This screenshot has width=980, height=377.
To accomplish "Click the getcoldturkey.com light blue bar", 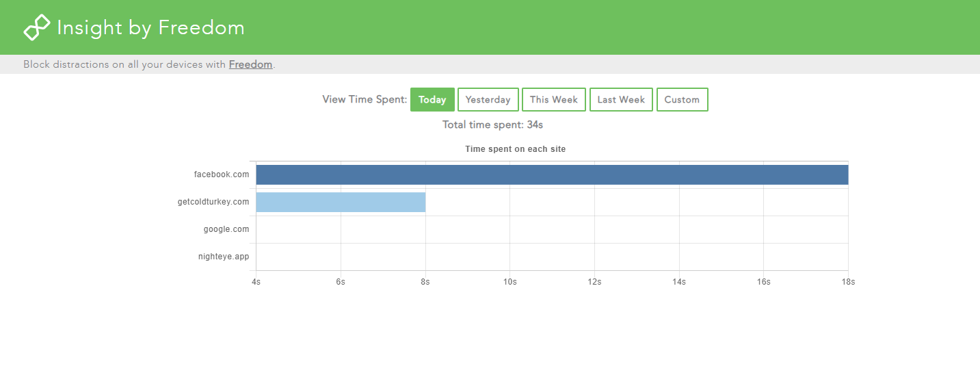I will pyautogui.click(x=341, y=202).
